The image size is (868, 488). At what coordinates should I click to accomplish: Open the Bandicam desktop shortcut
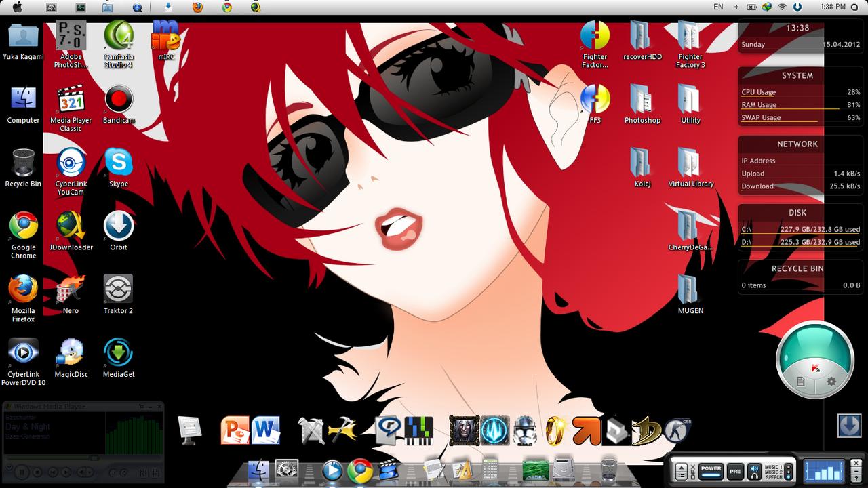click(119, 100)
